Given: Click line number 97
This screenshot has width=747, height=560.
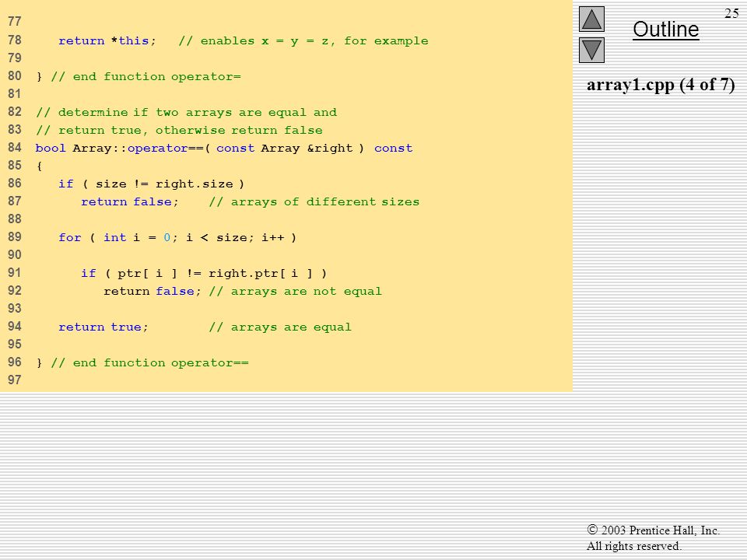Looking at the screenshot, I should pos(14,380).
